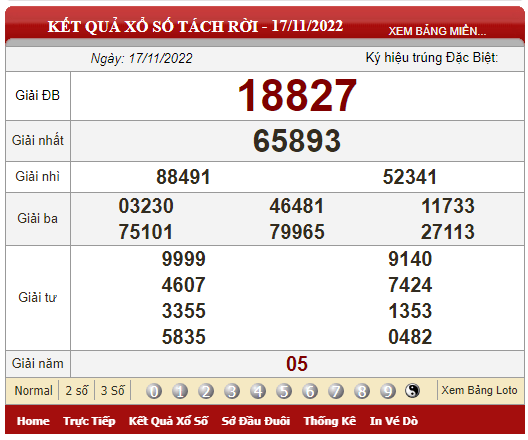Open the Trực Tiếp menu item
Screen dimensions: 528x440
(89, 421)
